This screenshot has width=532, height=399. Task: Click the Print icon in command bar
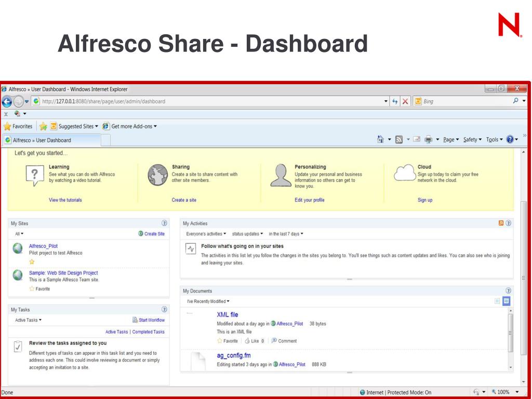point(429,139)
